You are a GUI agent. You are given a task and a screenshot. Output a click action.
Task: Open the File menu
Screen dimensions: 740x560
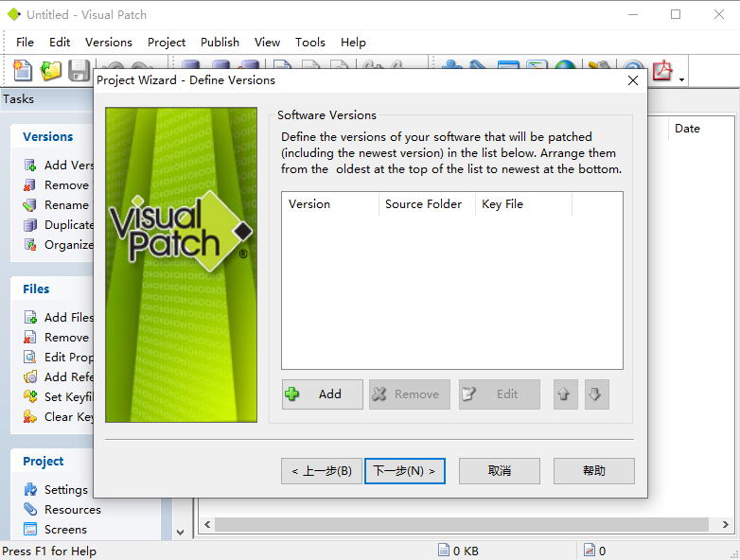click(25, 43)
